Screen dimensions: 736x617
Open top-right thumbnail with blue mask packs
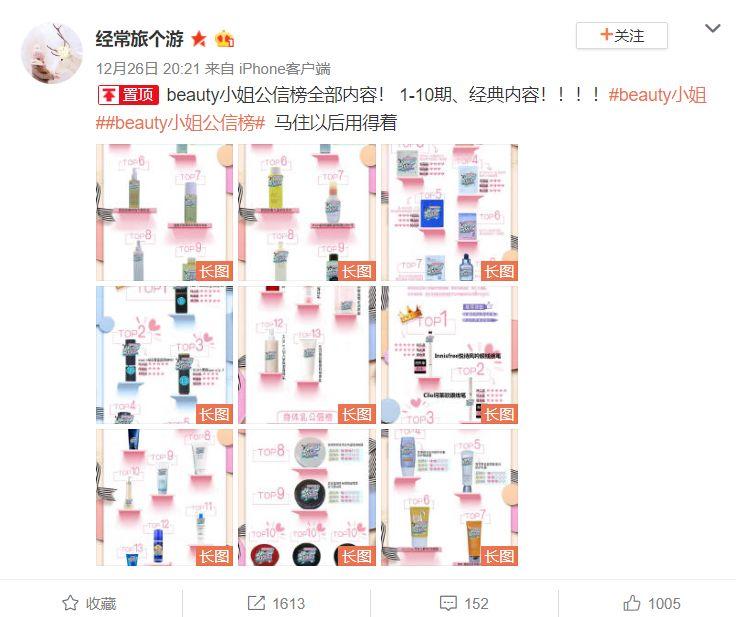pyautogui.click(x=450, y=212)
